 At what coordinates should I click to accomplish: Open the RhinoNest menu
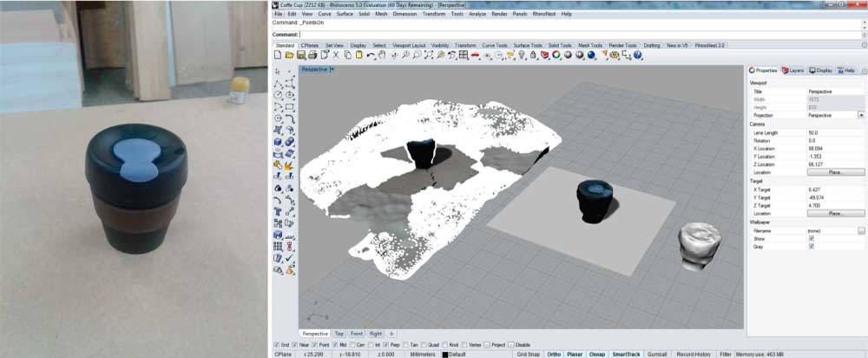(543, 14)
